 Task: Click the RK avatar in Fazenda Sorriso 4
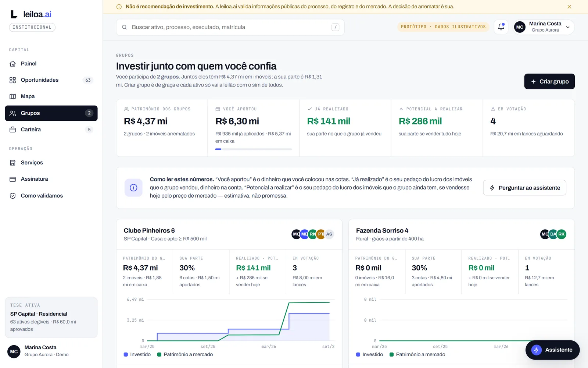click(562, 234)
